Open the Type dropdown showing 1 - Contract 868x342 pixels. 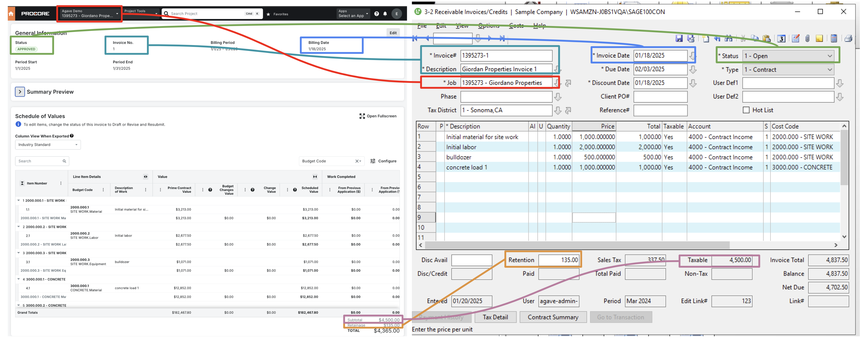point(788,70)
